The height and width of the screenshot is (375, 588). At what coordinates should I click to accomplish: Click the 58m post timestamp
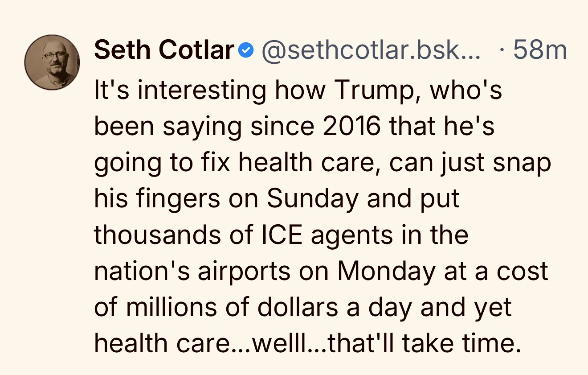tap(540, 50)
